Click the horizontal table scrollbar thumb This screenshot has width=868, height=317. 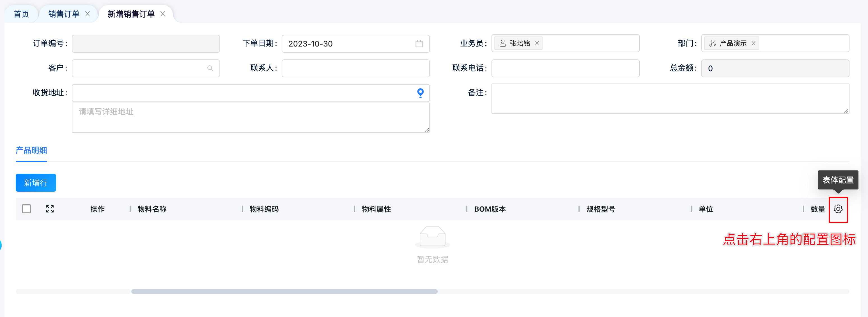(284, 291)
